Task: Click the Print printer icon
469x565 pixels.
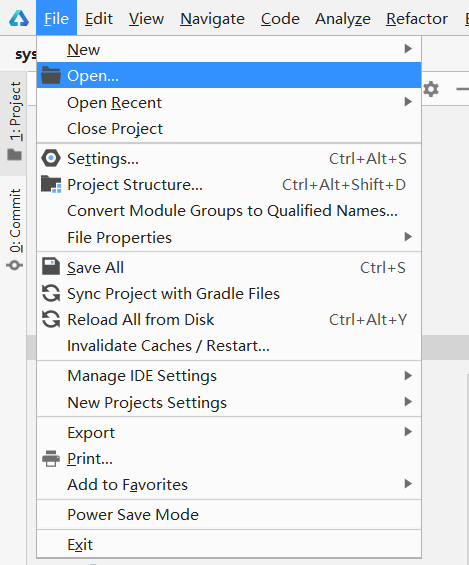Action: [51, 458]
